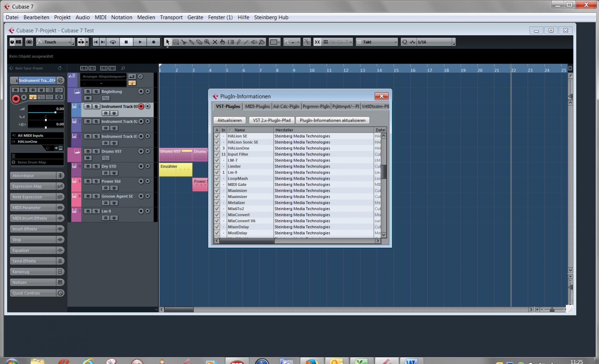Toggle the Metalizer plugin checkbox
Viewport: 599px width, 364px height.
(217, 203)
